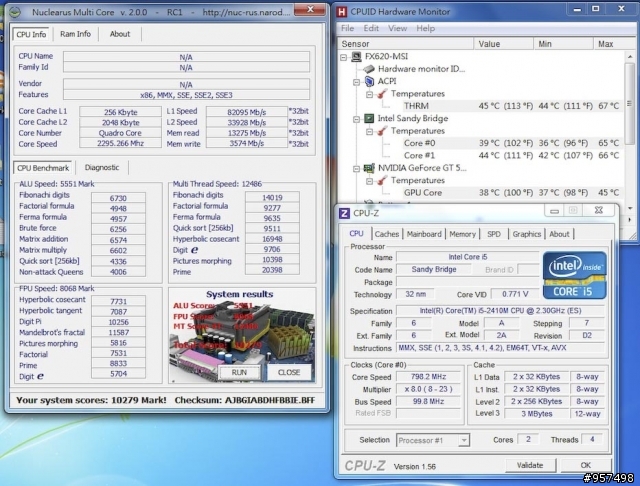Switch to Ram Info tab in Nuclearus

(x=75, y=34)
